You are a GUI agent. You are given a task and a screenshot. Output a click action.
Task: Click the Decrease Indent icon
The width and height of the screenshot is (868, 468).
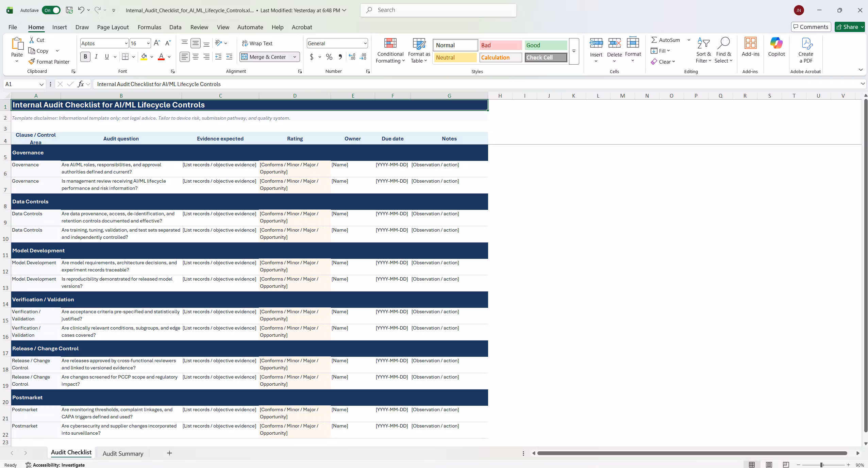pos(218,57)
